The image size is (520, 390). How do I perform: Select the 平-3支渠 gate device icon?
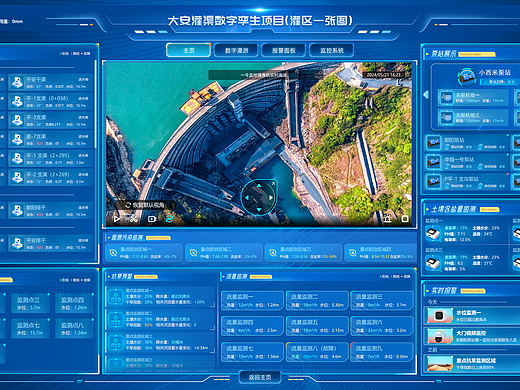(x=17, y=120)
